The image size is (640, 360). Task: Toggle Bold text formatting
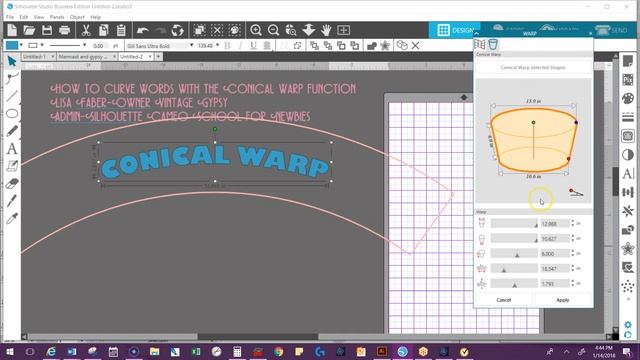click(227, 46)
